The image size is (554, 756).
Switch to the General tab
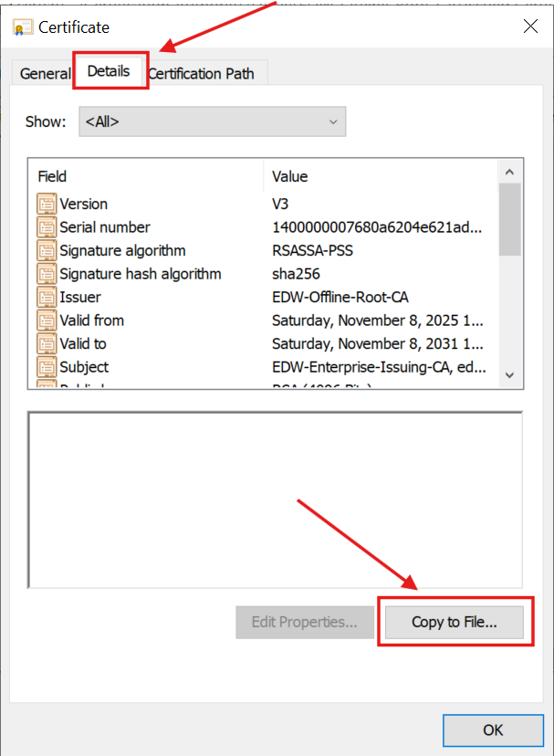tap(46, 74)
